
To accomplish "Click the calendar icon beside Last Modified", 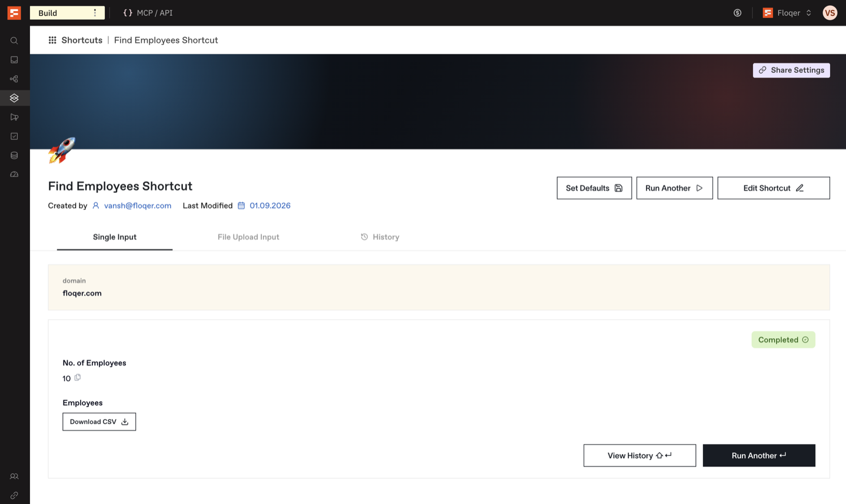I will pyautogui.click(x=241, y=205).
